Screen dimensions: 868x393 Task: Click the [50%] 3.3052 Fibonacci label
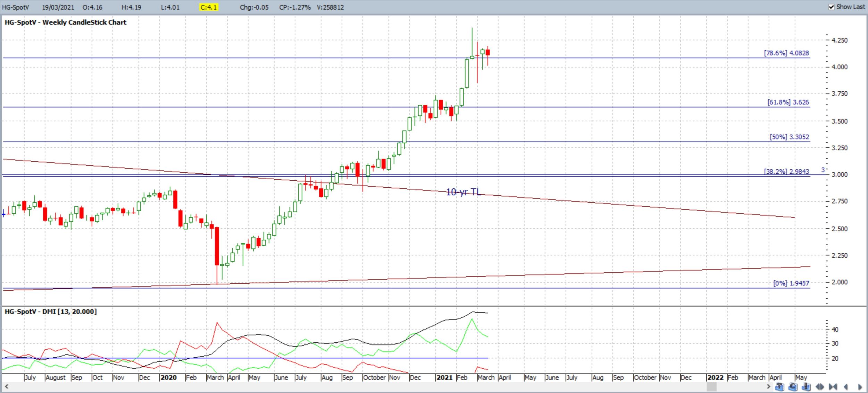(x=789, y=137)
